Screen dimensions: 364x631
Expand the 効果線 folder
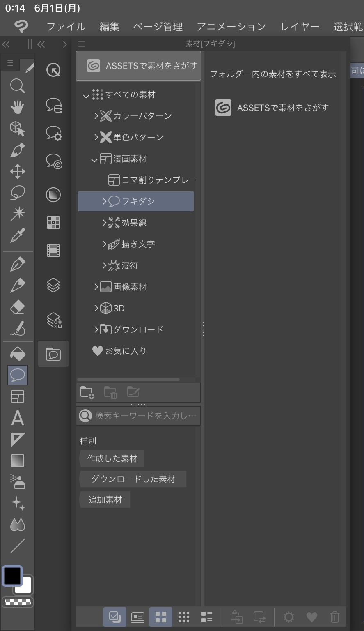[x=104, y=222]
